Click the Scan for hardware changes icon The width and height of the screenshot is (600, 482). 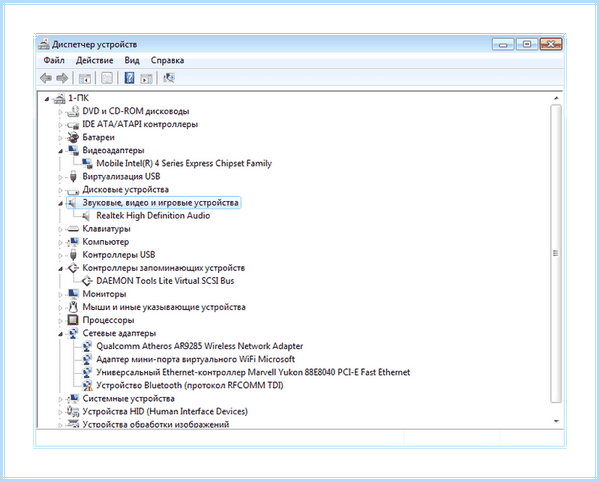click(169, 78)
